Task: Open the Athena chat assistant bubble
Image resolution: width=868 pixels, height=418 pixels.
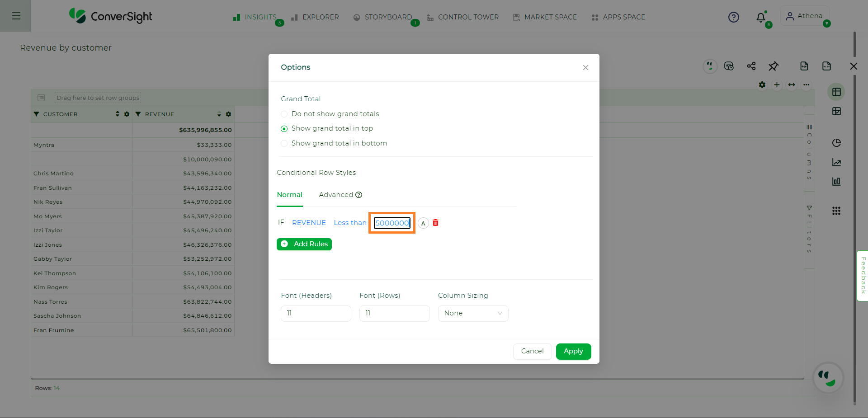Action: 828,378
